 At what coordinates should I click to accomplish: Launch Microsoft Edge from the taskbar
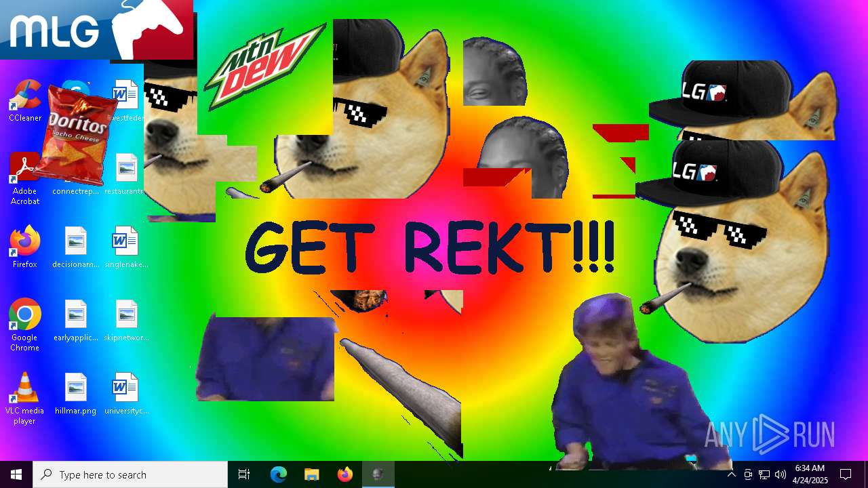[278, 474]
